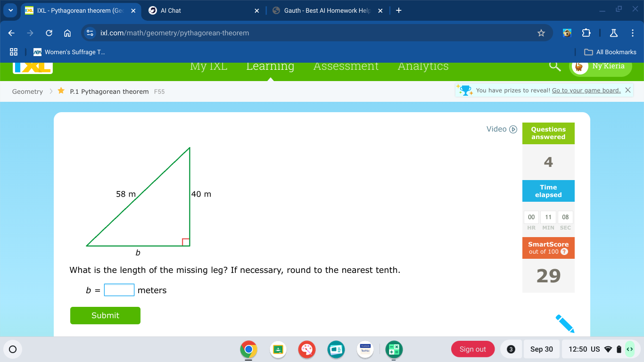
Task: Click the green Submit button
Action: coord(105,315)
